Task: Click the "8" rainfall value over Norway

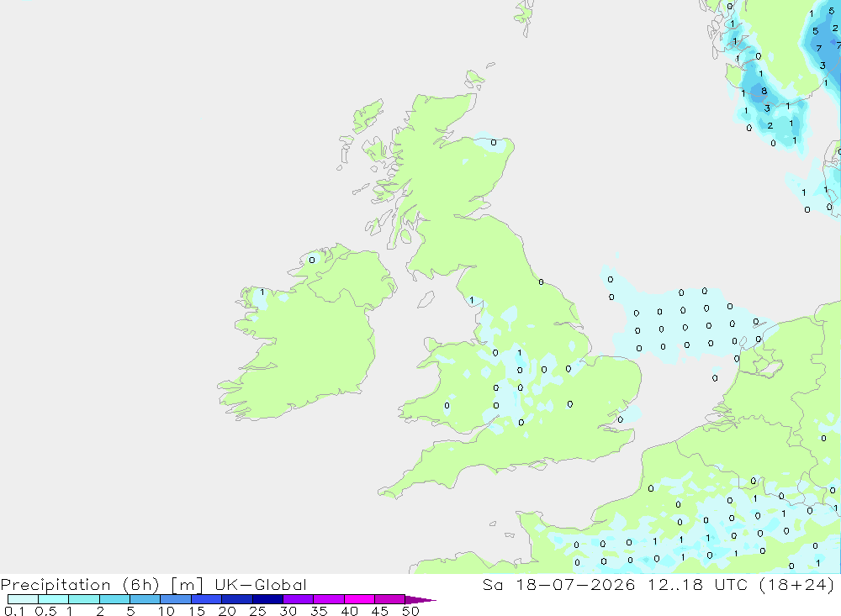Action: pos(764,91)
